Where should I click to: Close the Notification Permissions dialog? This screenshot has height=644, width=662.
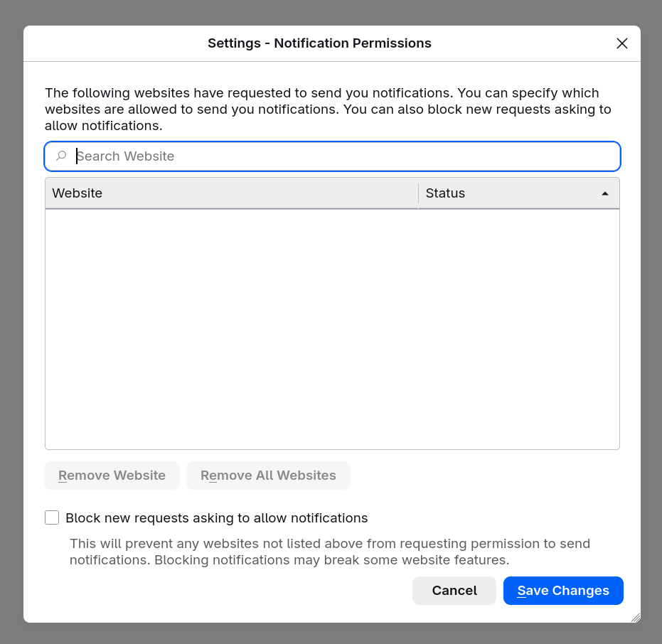[x=621, y=43]
